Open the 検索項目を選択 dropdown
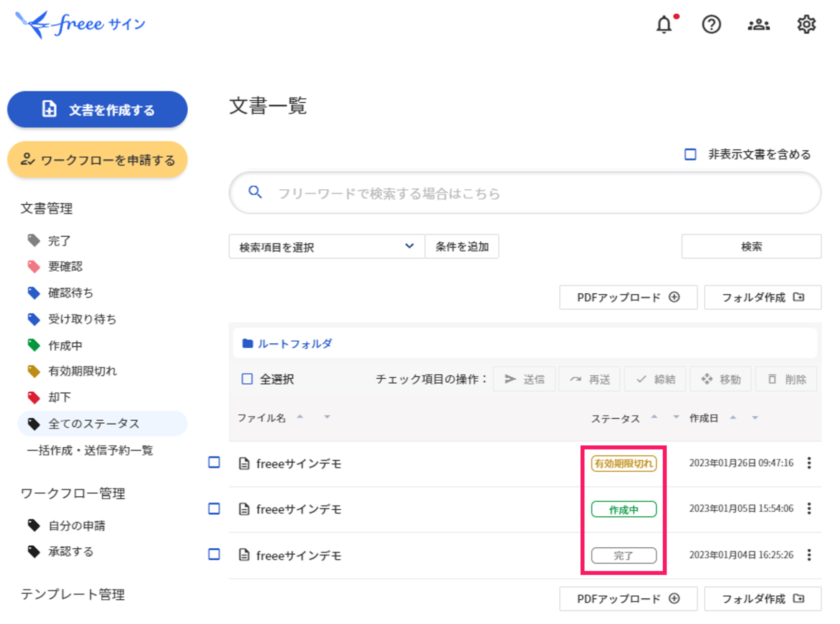This screenshot has width=840, height=624. (327, 246)
